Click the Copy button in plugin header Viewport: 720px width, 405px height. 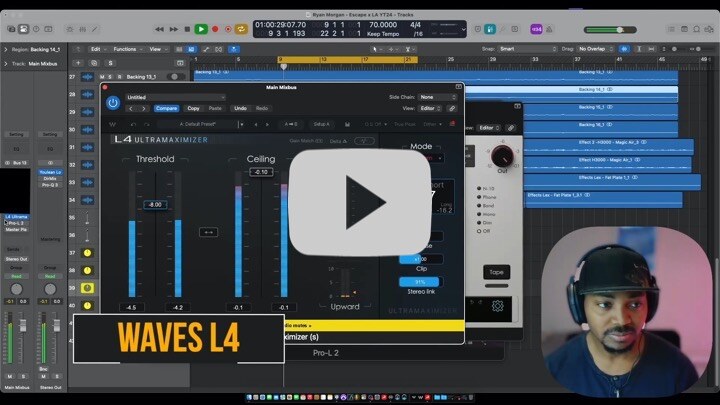tap(193, 108)
